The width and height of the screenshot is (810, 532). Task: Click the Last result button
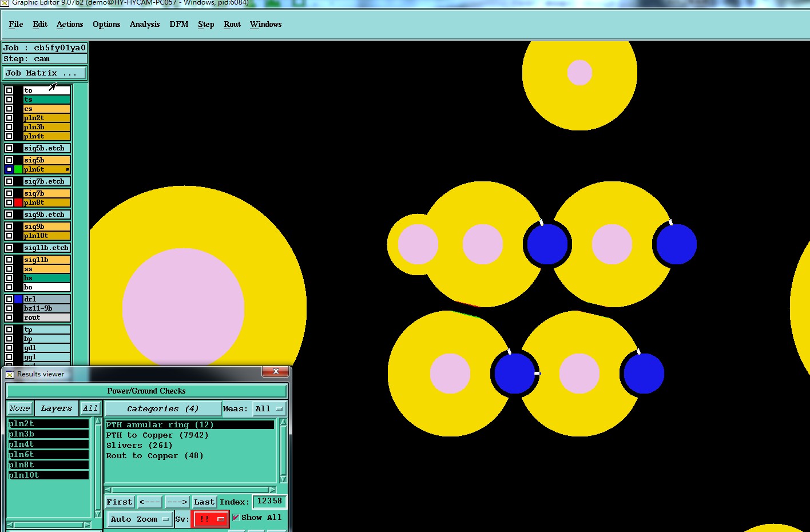point(204,502)
